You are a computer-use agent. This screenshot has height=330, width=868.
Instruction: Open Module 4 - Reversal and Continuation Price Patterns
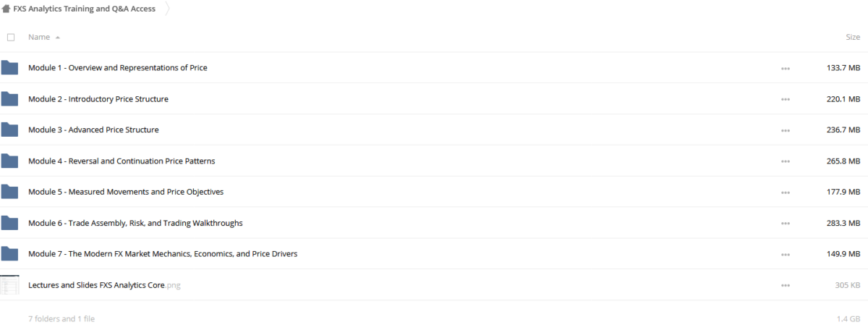coord(121,161)
